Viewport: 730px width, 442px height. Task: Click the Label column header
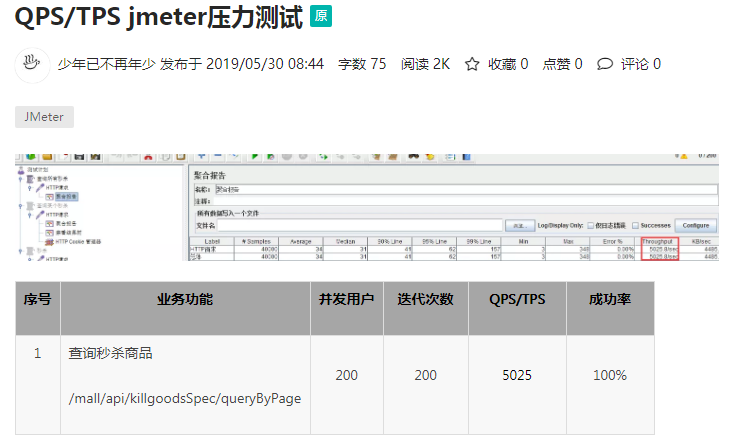tap(212, 241)
